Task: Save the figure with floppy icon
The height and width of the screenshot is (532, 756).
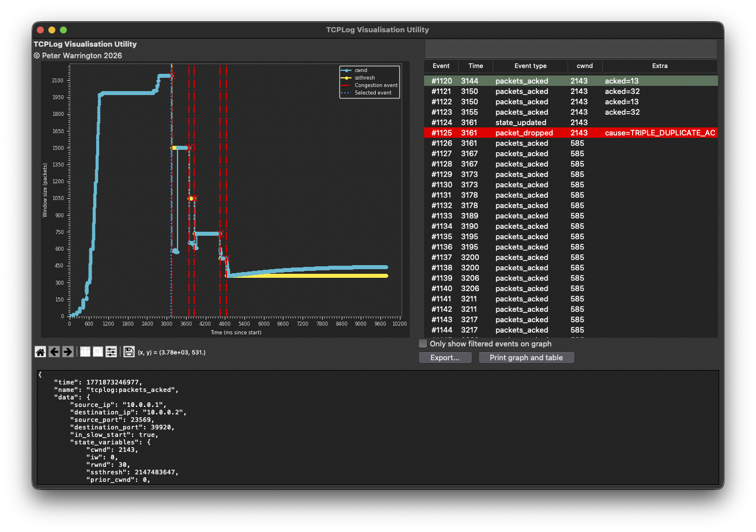Action: [x=129, y=352]
